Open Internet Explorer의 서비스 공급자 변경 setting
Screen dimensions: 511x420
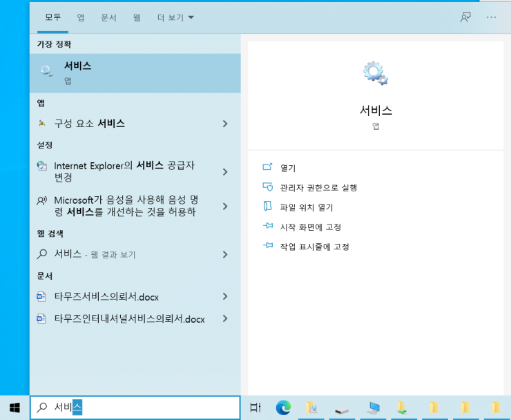(x=135, y=171)
